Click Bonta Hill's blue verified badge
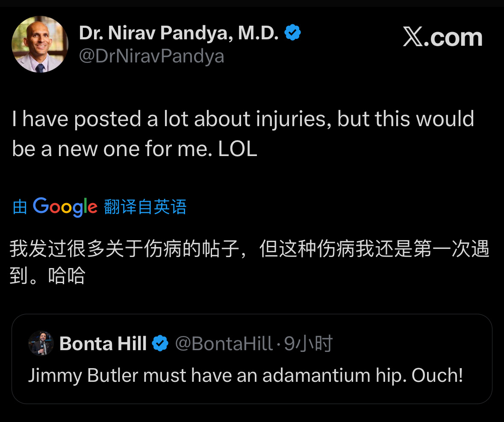 point(160,343)
